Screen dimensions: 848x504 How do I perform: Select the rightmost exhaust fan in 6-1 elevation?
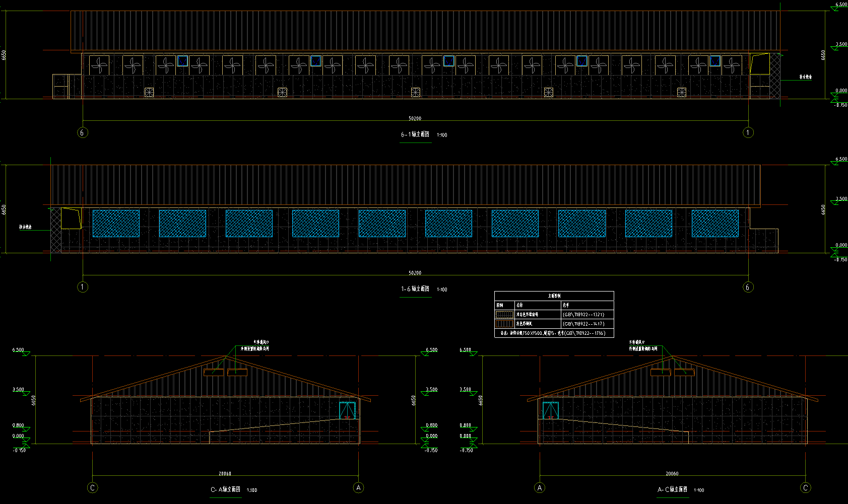(732, 65)
